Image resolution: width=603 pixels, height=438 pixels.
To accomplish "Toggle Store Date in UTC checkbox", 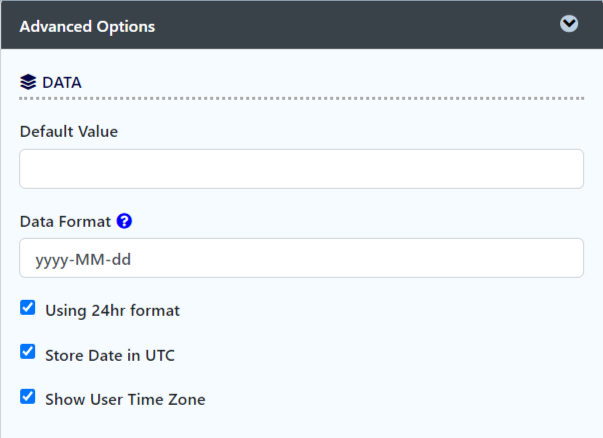I will point(28,352).
